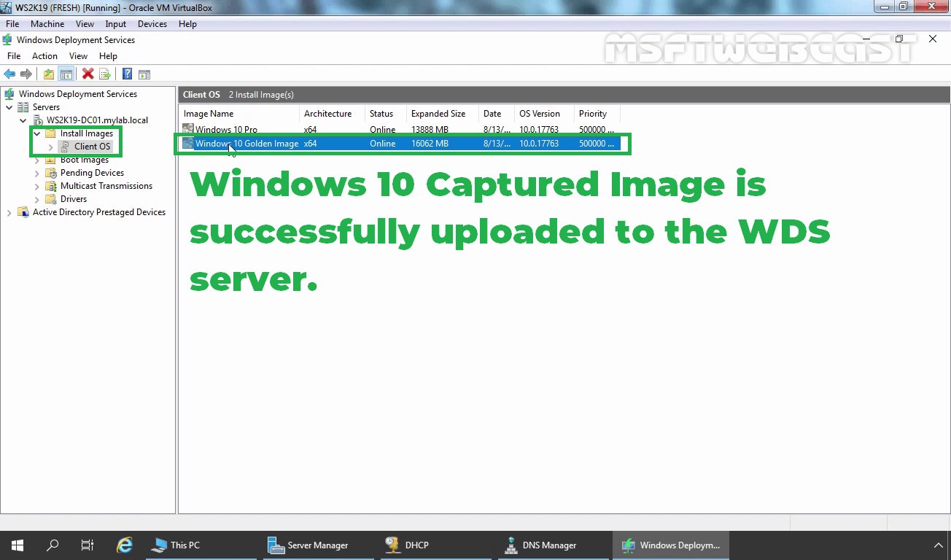Click the Windows Start button
Image resolution: width=951 pixels, height=560 pixels.
pyautogui.click(x=18, y=545)
